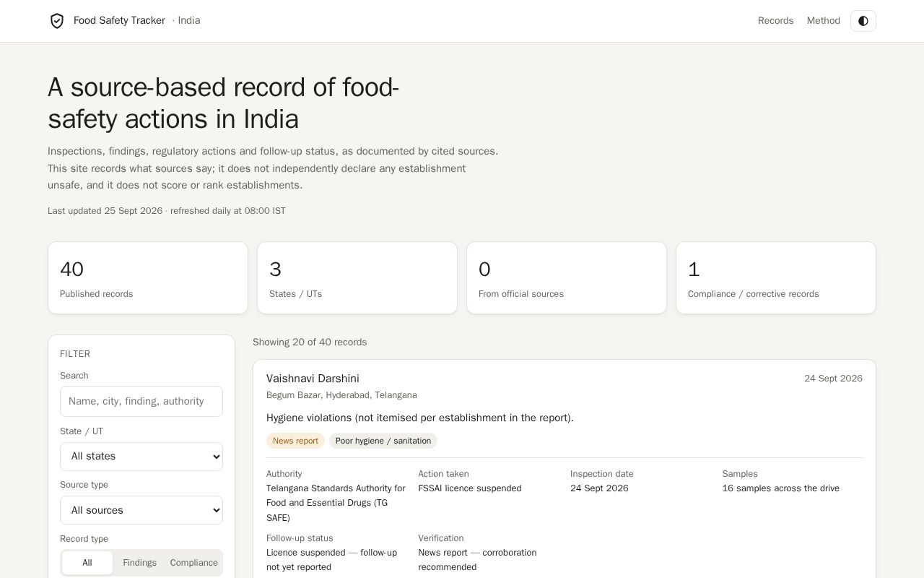924x578 pixels.
Task: Click the 16 samples across the drive text
Action: click(781, 488)
